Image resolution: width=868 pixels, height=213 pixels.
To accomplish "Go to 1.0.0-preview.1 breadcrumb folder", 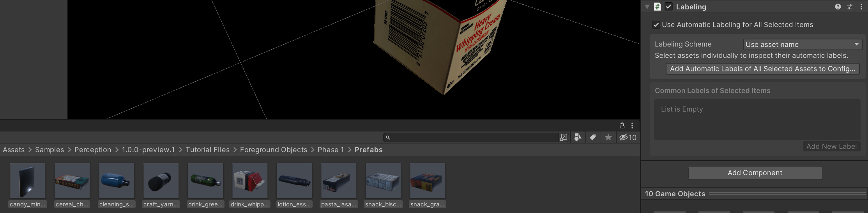I will click(x=148, y=150).
